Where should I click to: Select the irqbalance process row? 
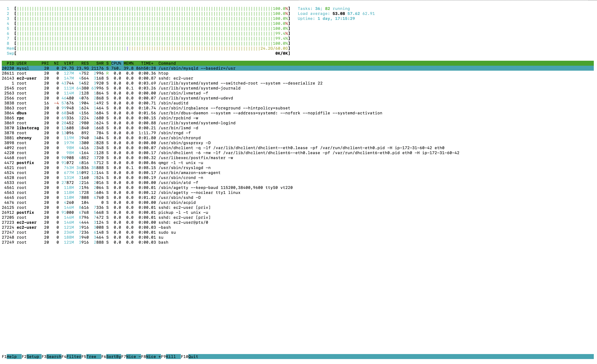tap(298, 108)
